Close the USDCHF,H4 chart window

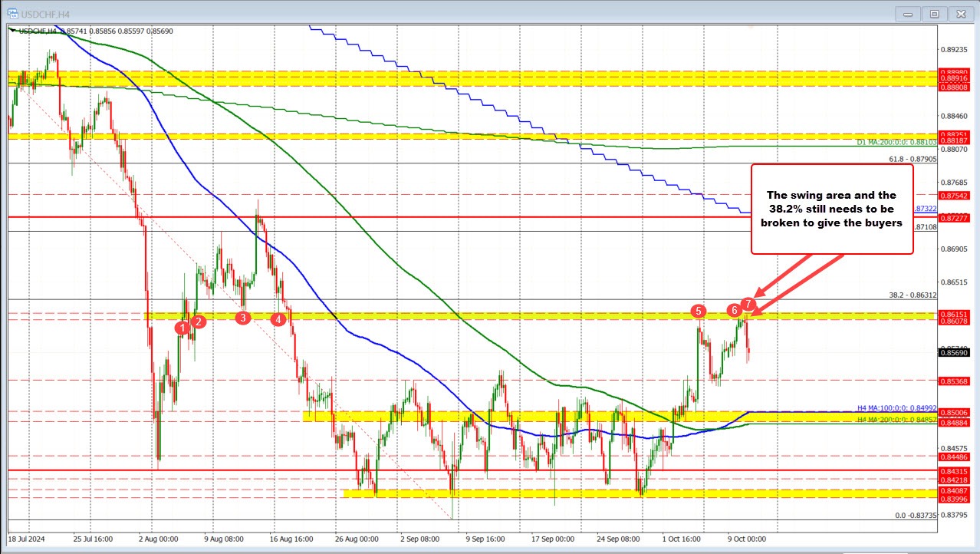(x=959, y=13)
